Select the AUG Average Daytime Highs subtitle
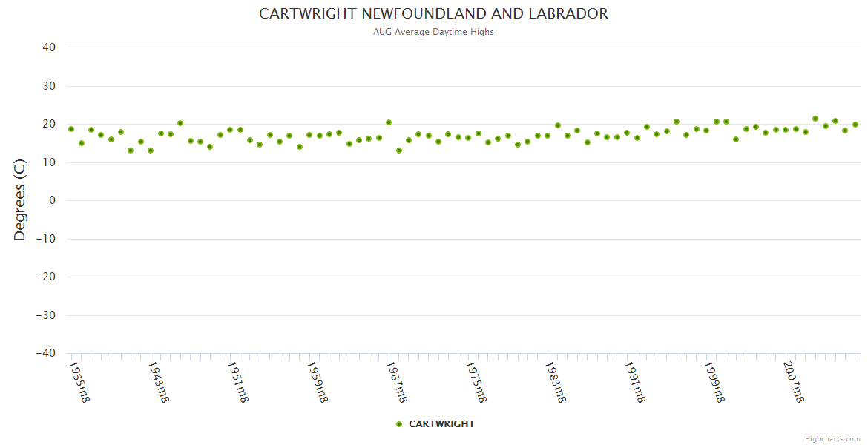This screenshot has height=445, width=868. pos(433,32)
